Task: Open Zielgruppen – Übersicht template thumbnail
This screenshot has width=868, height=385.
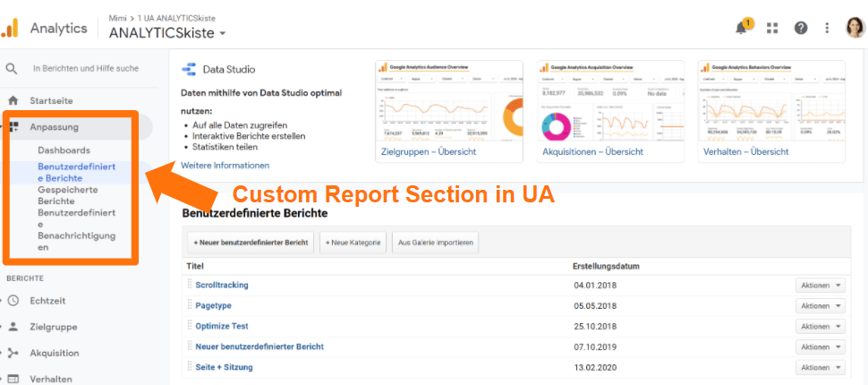Action: (x=449, y=111)
